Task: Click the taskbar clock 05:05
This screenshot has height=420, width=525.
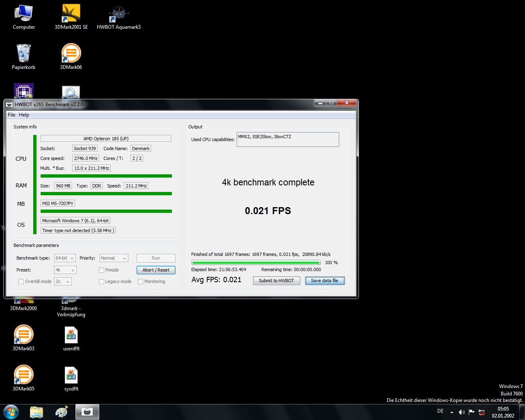Action: pyautogui.click(x=503, y=412)
